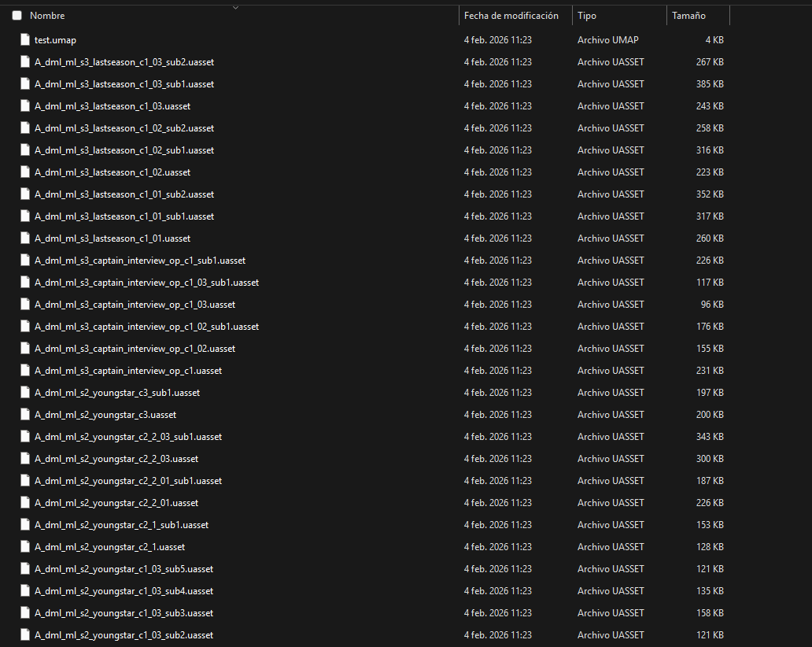Tick the select-all checkbox beside Nombre
The height and width of the screenshot is (647, 812).
point(17,16)
